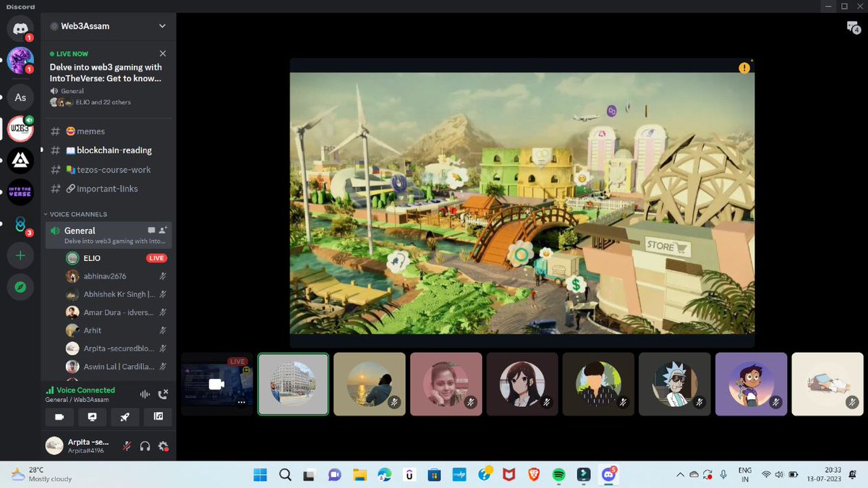Switch the ENG IN input language
This screenshot has width=868, height=488.
[744, 474]
